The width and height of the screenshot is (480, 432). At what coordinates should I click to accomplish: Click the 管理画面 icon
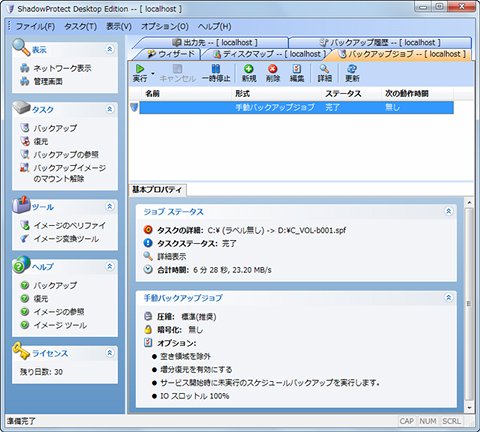pyautogui.click(x=25, y=81)
